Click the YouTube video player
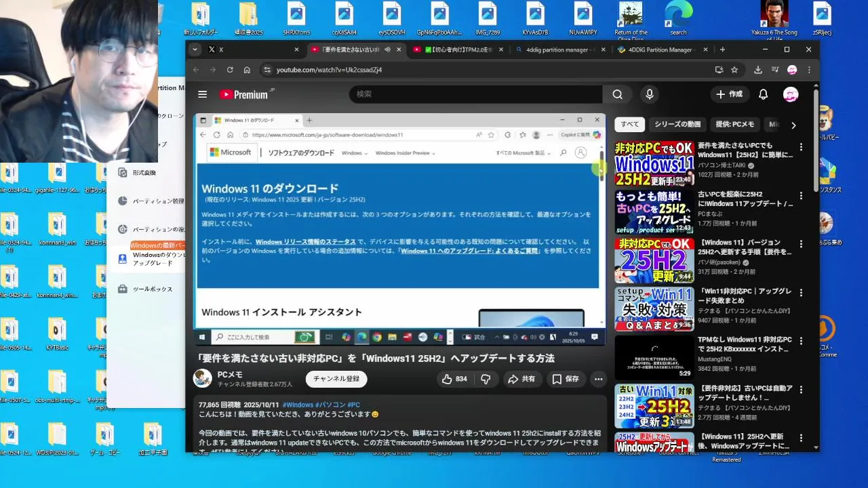868x488 pixels. [400, 229]
